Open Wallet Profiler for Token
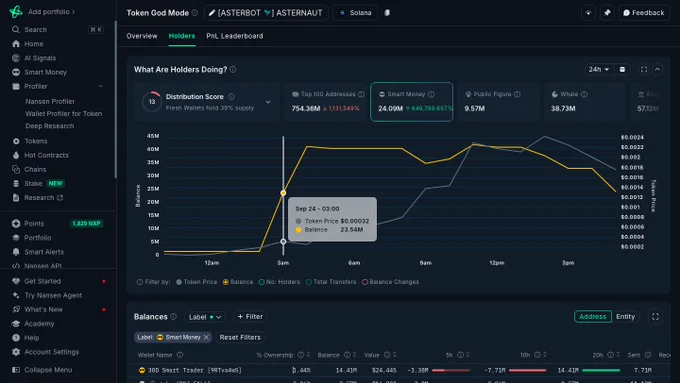 (64, 114)
